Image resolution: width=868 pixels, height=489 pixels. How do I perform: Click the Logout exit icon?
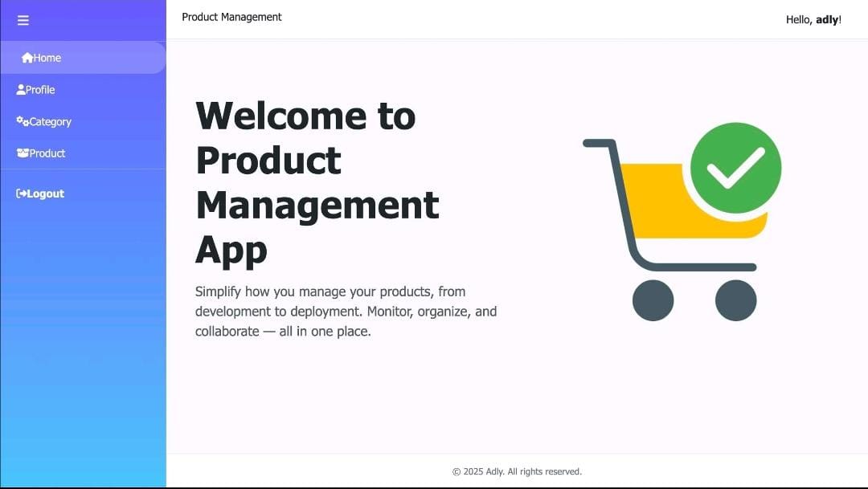tap(20, 193)
